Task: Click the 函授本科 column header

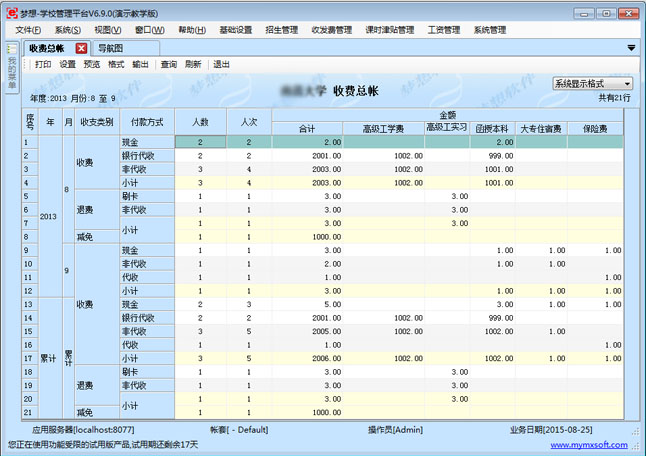Action: (492, 129)
